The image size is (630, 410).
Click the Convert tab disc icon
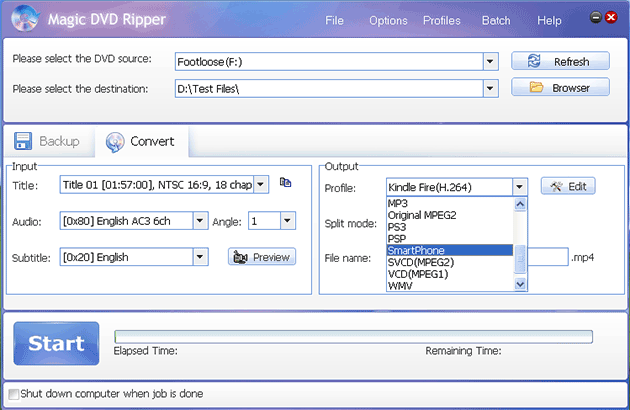coord(115,142)
